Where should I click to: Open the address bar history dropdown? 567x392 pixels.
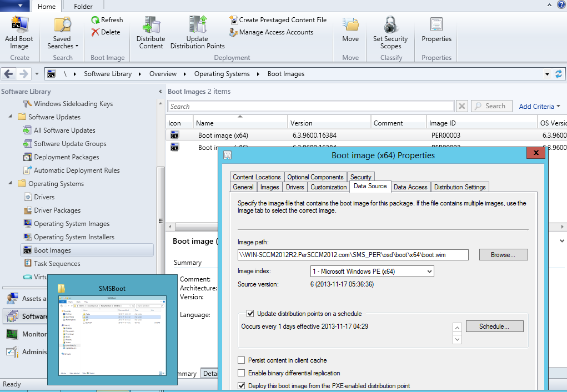coord(547,74)
